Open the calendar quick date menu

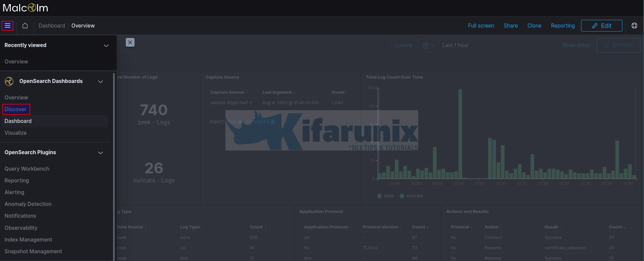[x=429, y=45]
